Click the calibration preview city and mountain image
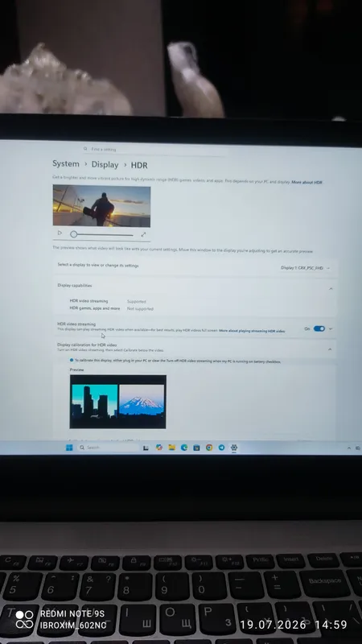Viewport: 362px width, 644px height. point(117,401)
